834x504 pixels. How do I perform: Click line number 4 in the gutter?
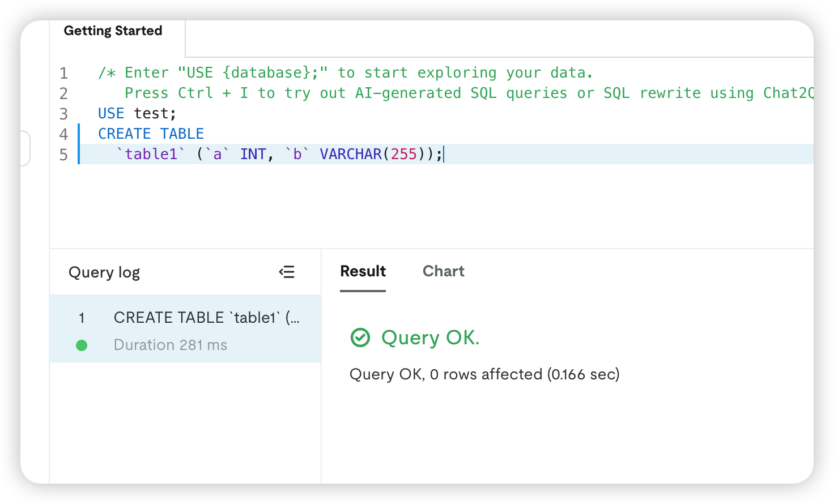click(63, 134)
